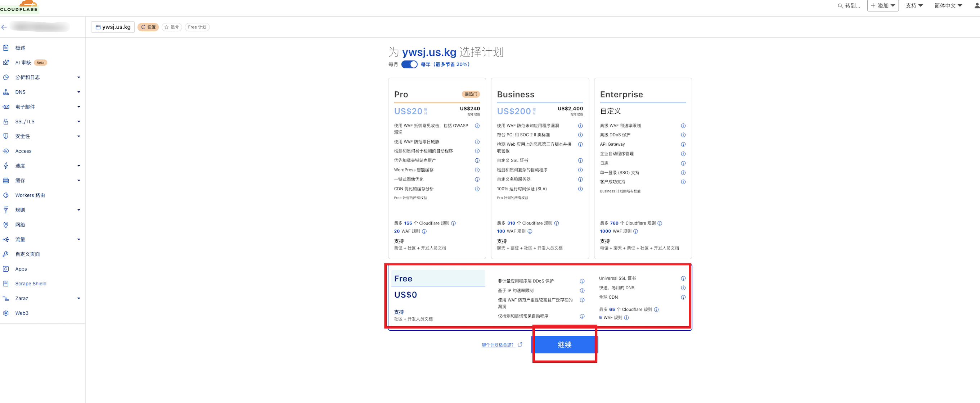Click the 分析和日志 chart icon
This screenshot has width=980, height=403.
6,77
